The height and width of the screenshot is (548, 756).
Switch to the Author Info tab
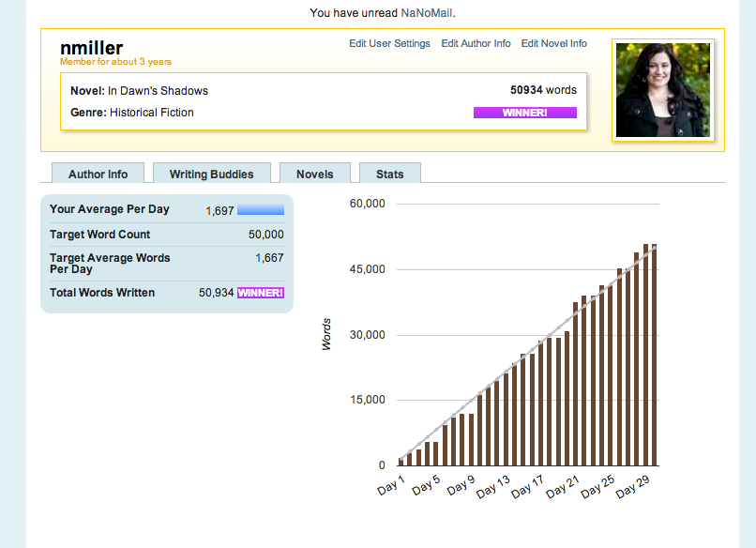(98, 174)
